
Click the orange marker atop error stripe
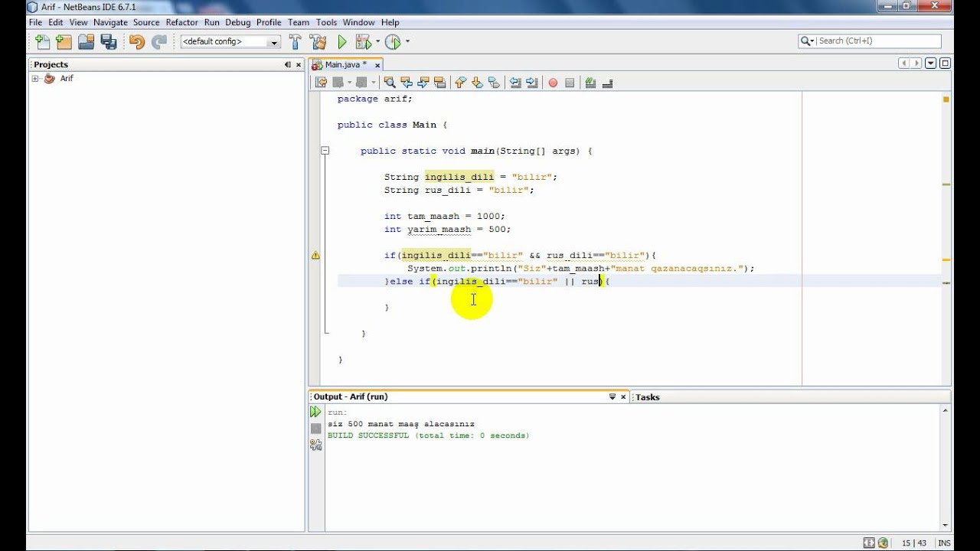(946, 99)
